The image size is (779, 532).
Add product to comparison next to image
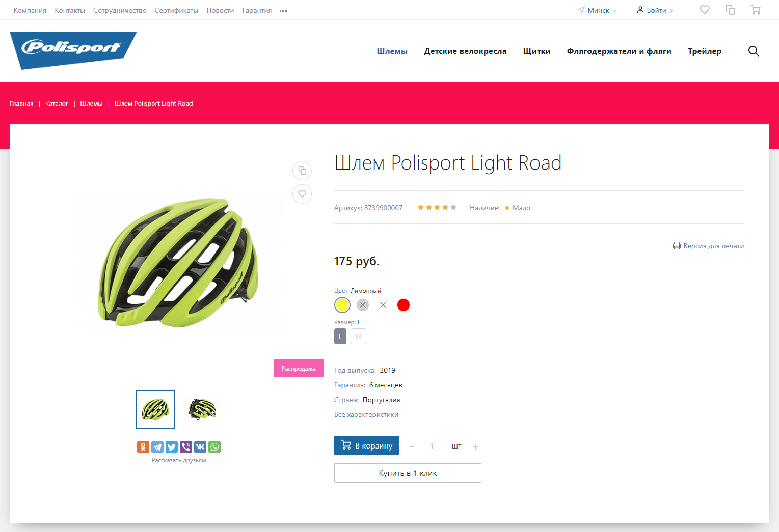click(302, 171)
